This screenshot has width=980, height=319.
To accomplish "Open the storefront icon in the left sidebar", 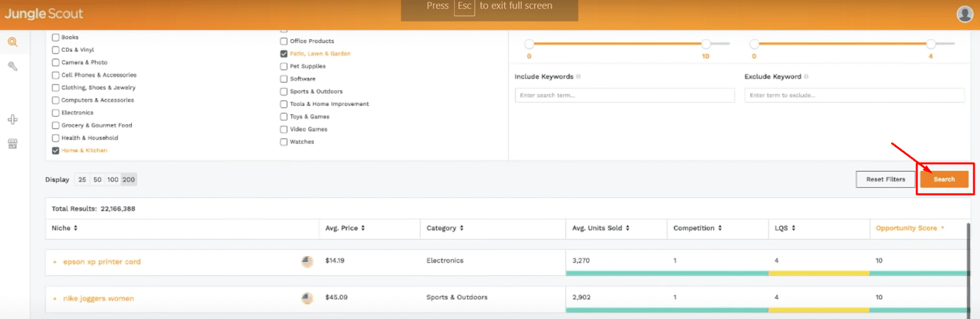I will (12, 144).
